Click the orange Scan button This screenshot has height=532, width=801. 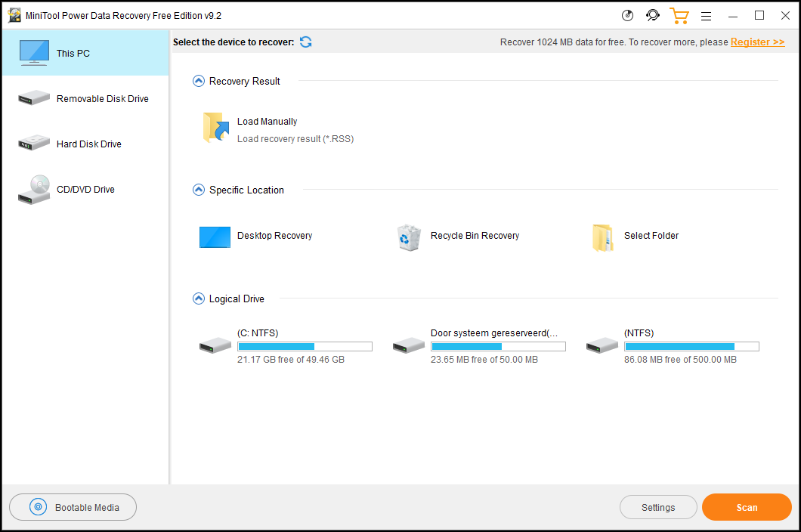[x=747, y=507]
